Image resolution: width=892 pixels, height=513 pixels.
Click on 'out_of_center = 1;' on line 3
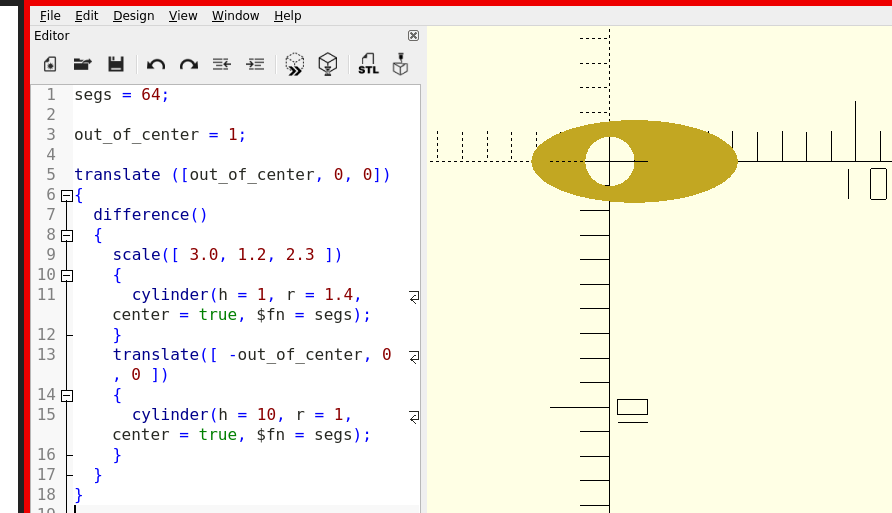(160, 135)
